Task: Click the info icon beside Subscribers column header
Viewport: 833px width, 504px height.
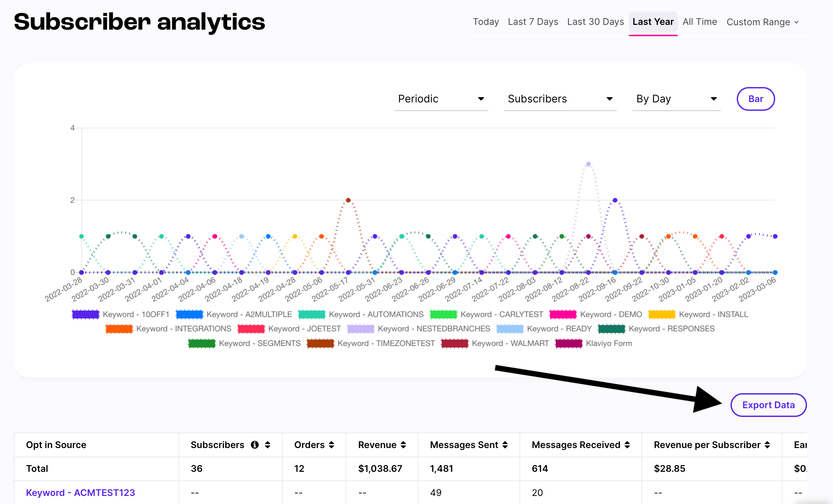Action: (x=255, y=445)
